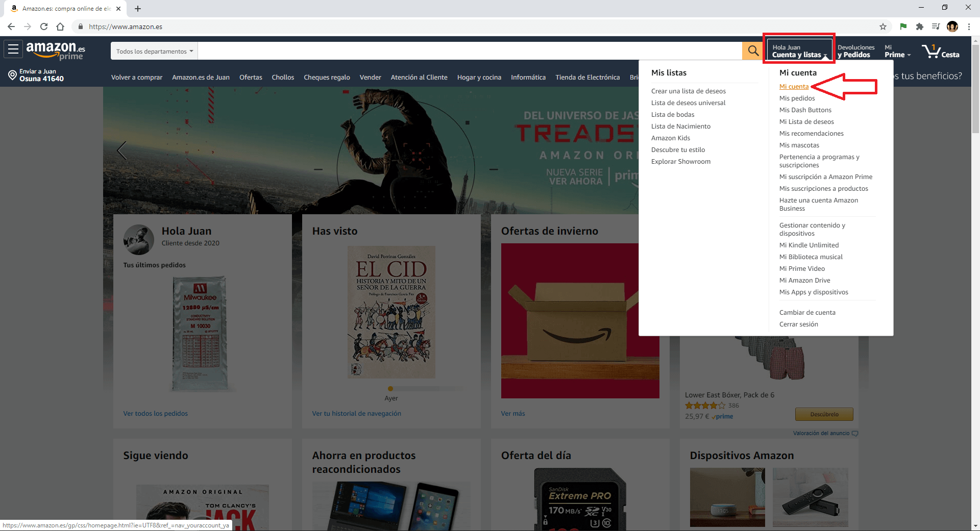The height and width of the screenshot is (531, 980).
Task: Click the carousel previous arrow
Action: tap(121, 150)
